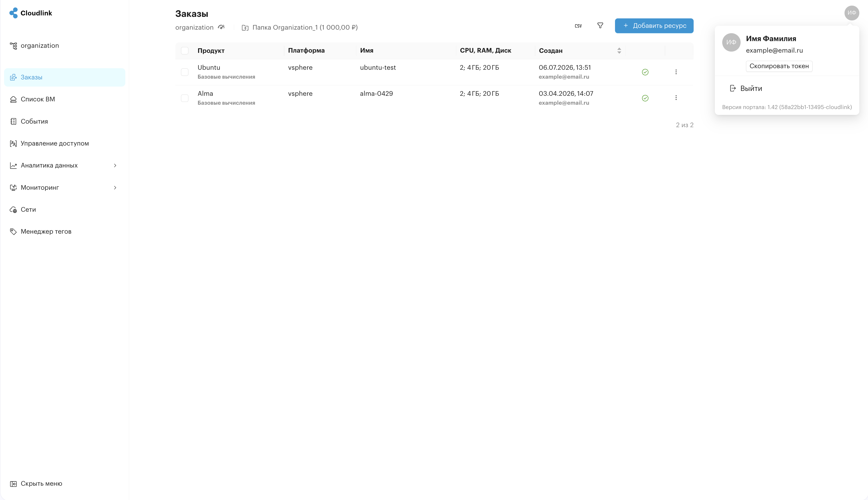Click the organization breadcrumb under Заказы title
The width and height of the screenshot is (868, 500).
(x=194, y=28)
